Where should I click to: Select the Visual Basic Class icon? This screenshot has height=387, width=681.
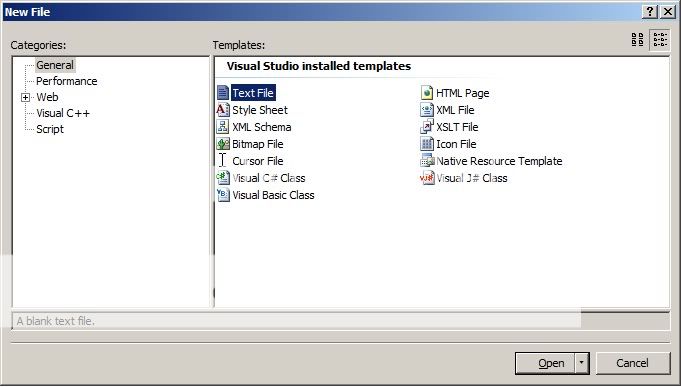(x=223, y=195)
